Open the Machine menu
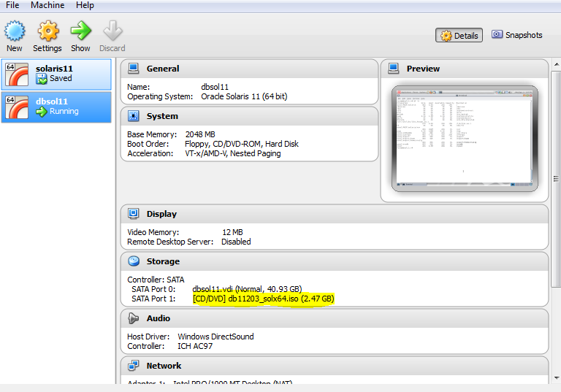This screenshot has width=561, height=392. tap(47, 5)
